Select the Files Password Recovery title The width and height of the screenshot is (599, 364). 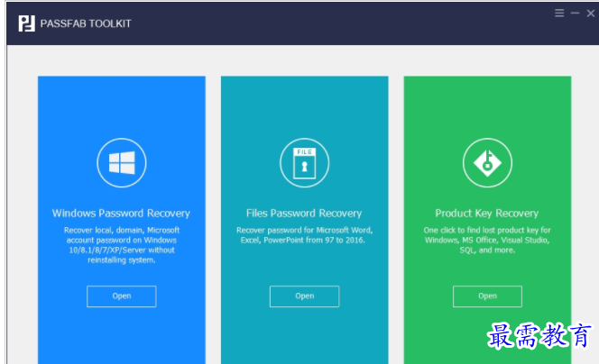pos(304,214)
